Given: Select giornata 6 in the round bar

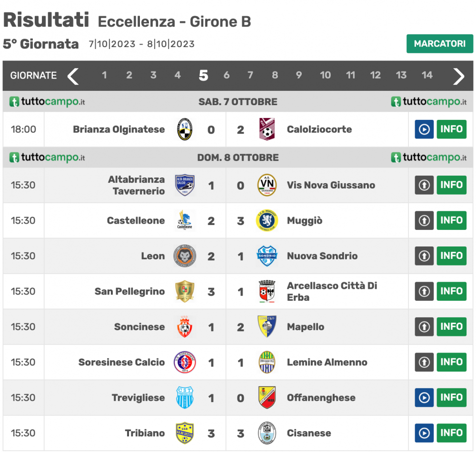Looking at the screenshot, I should pos(227,75).
